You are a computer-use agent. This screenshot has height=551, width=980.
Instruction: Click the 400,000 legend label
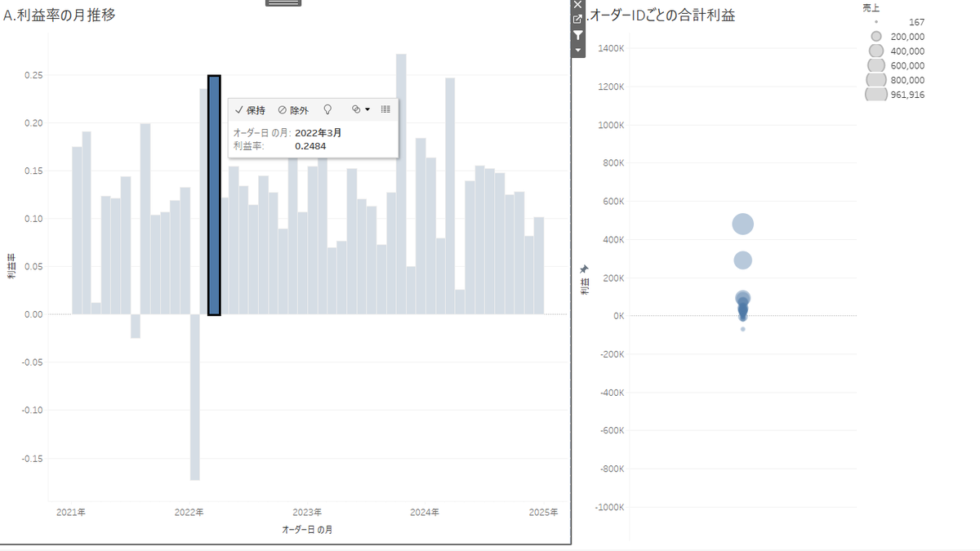pos(907,51)
